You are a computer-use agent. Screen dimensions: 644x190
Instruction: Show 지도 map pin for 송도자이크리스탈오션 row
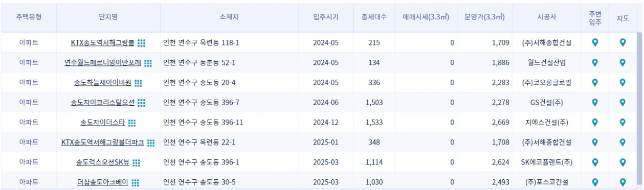pyautogui.click(x=623, y=103)
